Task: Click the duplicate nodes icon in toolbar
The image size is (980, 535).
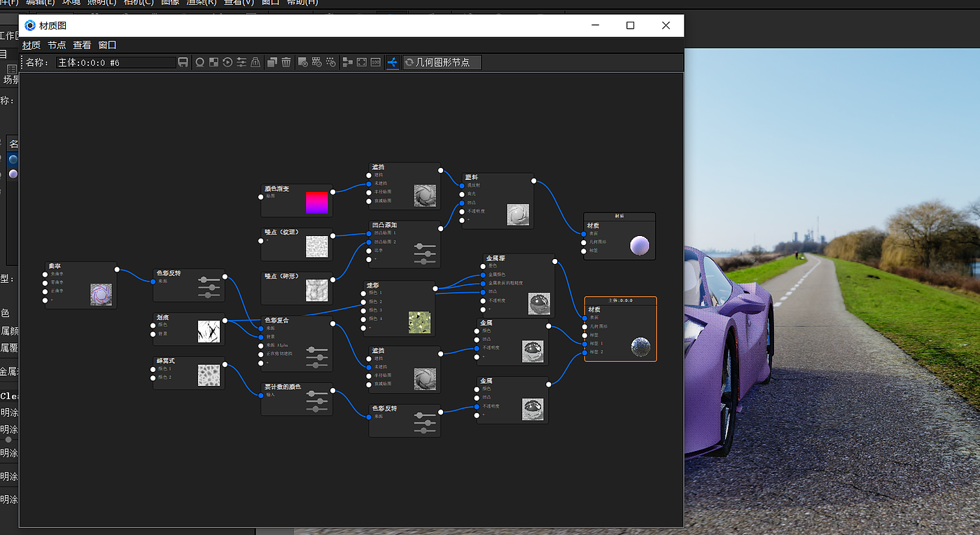Action: click(272, 62)
